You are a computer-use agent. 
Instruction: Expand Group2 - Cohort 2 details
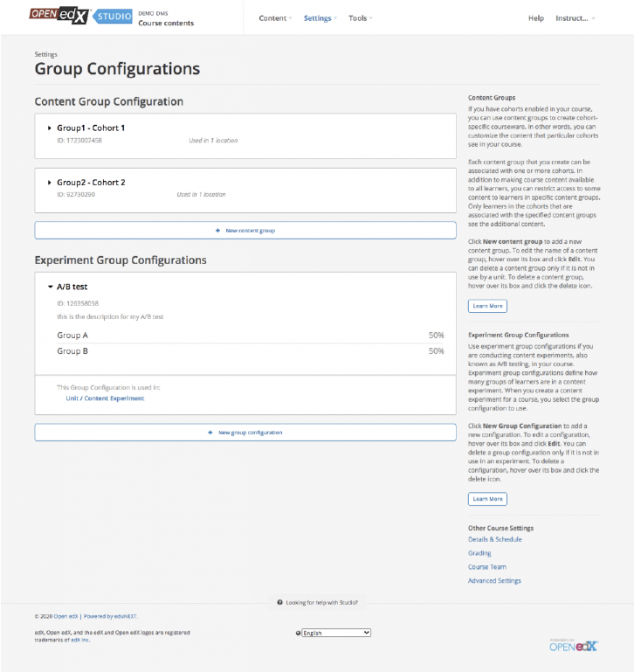click(x=50, y=183)
